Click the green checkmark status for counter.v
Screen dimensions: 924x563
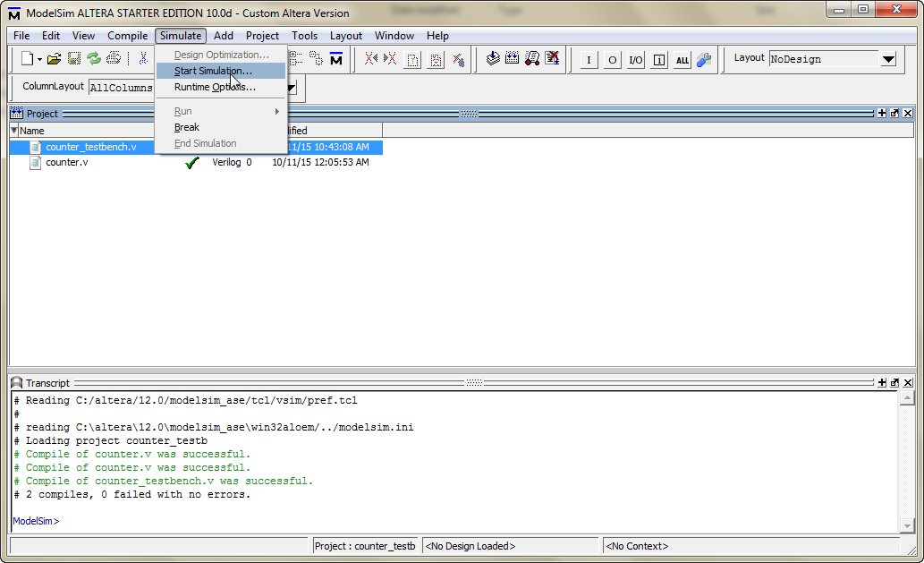tap(191, 163)
